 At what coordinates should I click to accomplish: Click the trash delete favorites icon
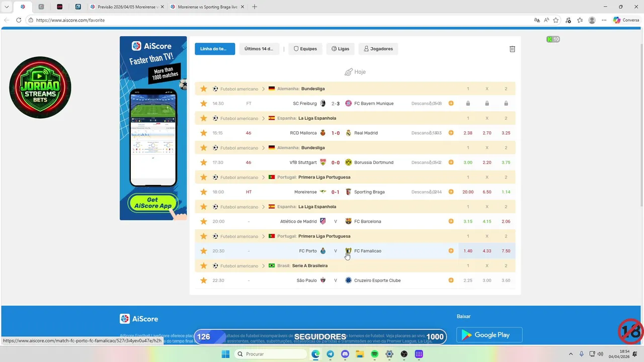point(512,49)
